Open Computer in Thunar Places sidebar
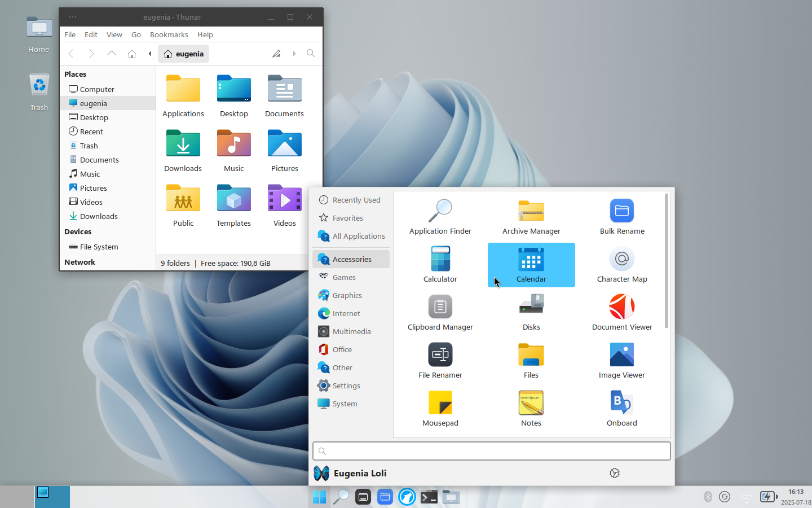The width and height of the screenshot is (812, 508). 108,89
